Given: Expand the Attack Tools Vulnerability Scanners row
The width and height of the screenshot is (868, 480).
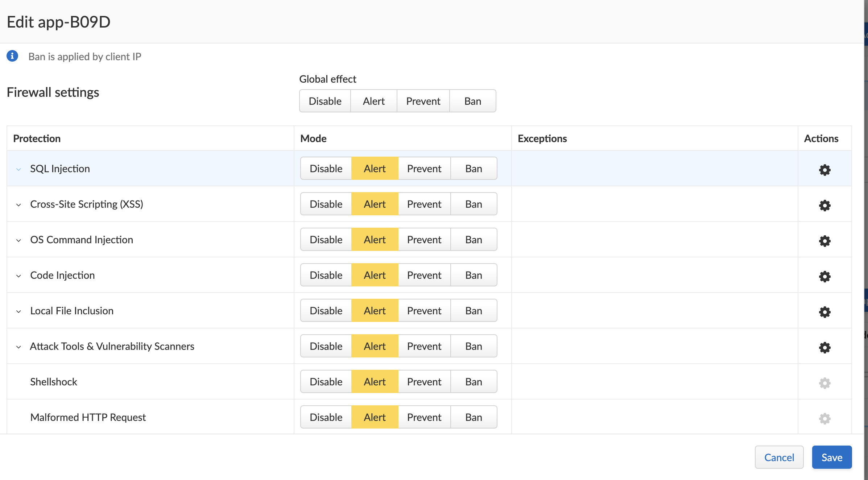Looking at the screenshot, I should [18, 346].
